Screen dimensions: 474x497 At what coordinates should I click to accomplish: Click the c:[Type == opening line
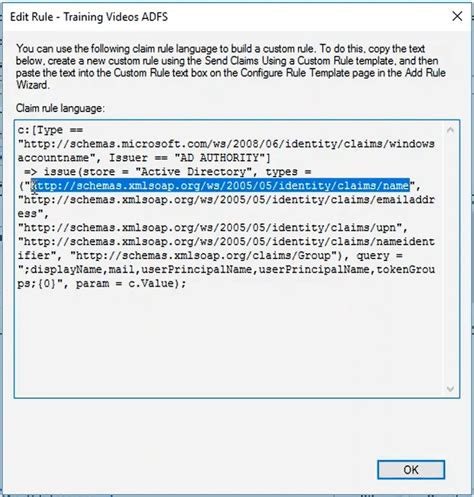50,130
